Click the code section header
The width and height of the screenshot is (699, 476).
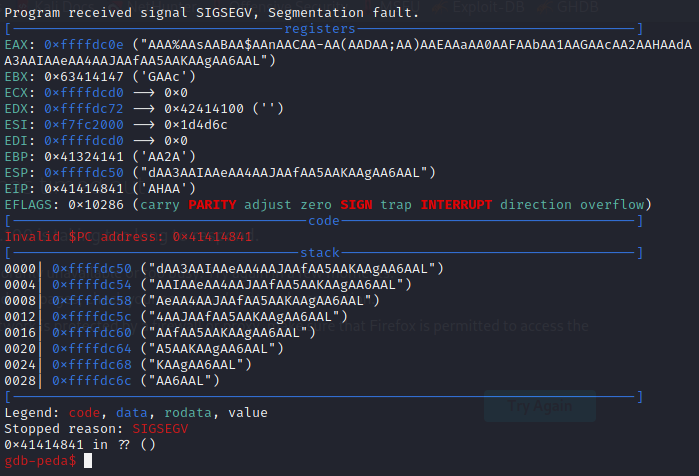tap(324, 221)
